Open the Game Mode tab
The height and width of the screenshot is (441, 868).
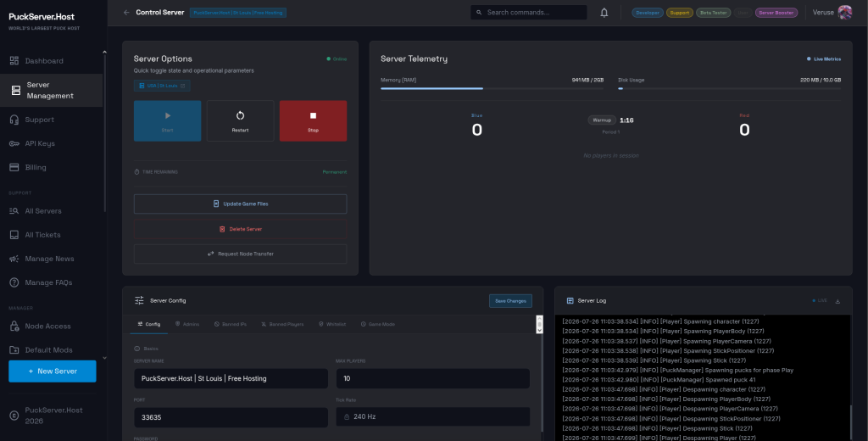(x=377, y=324)
